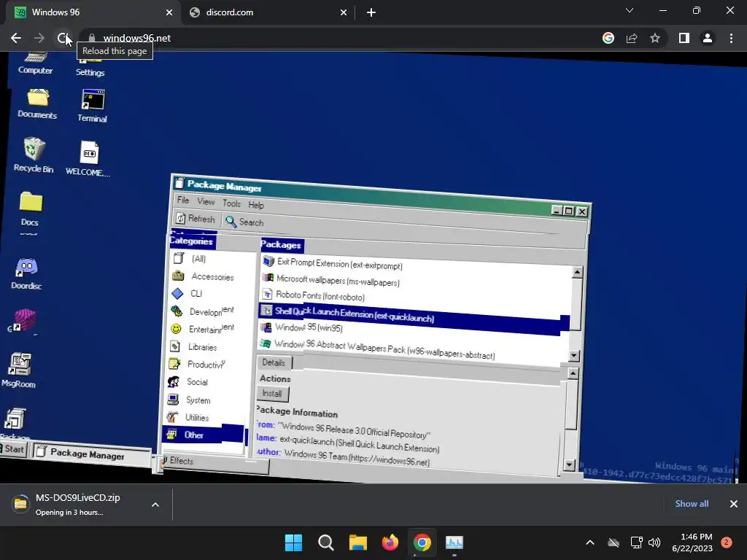747x560 pixels.
Task: Go back in browser history
Action: tap(16, 38)
